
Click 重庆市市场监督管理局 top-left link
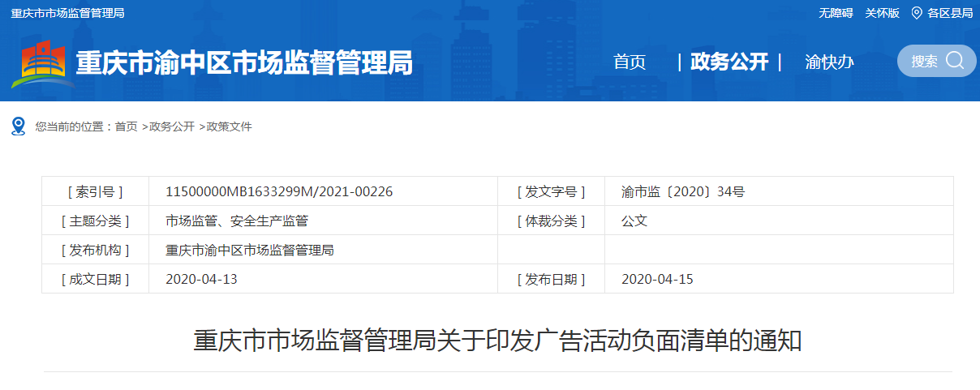(68, 13)
